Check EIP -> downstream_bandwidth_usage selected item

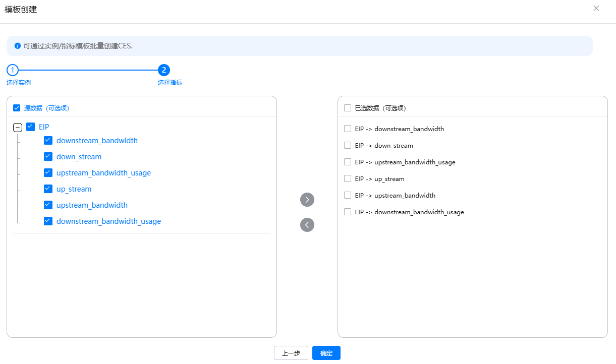pos(348,212)
